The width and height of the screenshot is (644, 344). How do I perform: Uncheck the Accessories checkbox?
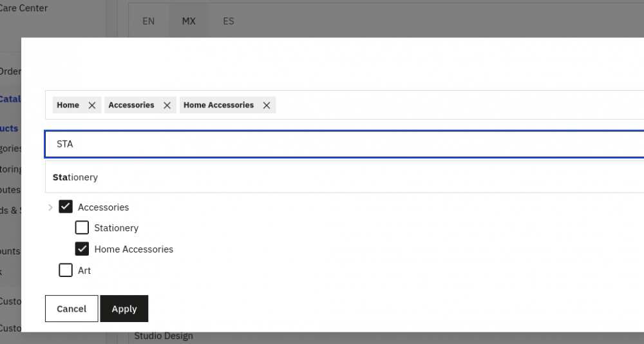(x=66, y=207)
